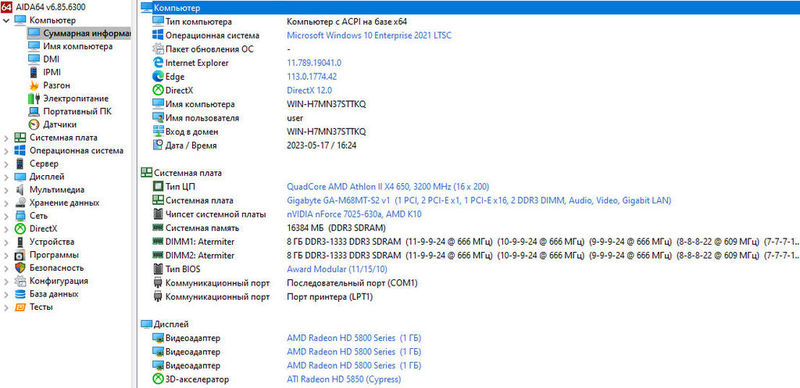
Task: Open QuadCore AMD Athlon II X4 650 link
Action: pos(388,187)
